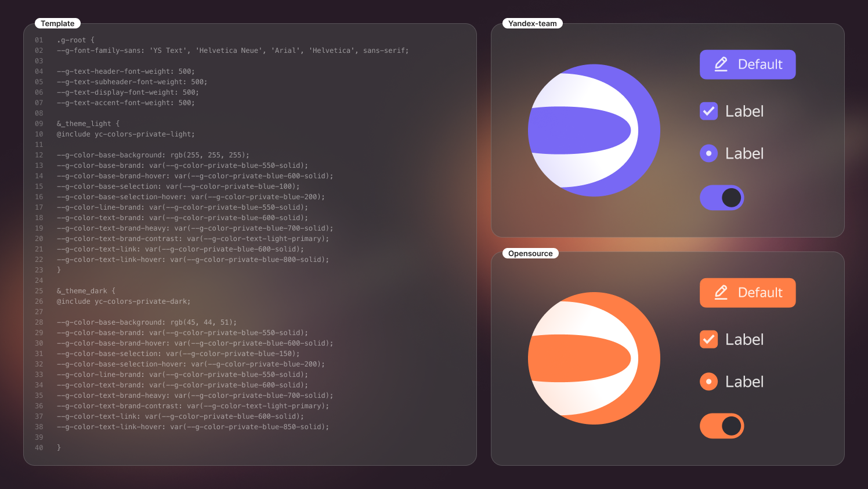
Task: Click the Opensource tab label
Action: pos(530,253)
